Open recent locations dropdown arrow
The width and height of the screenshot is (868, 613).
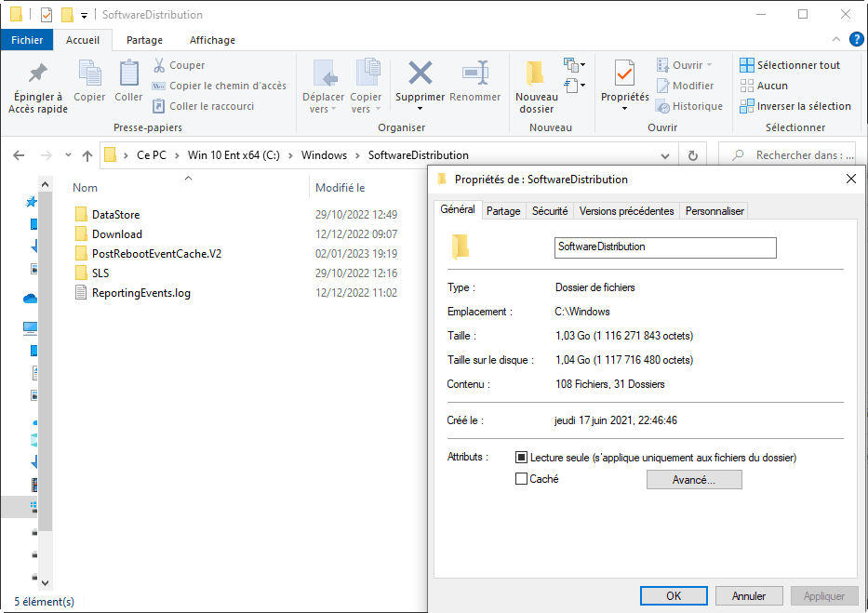coord(68,155)
